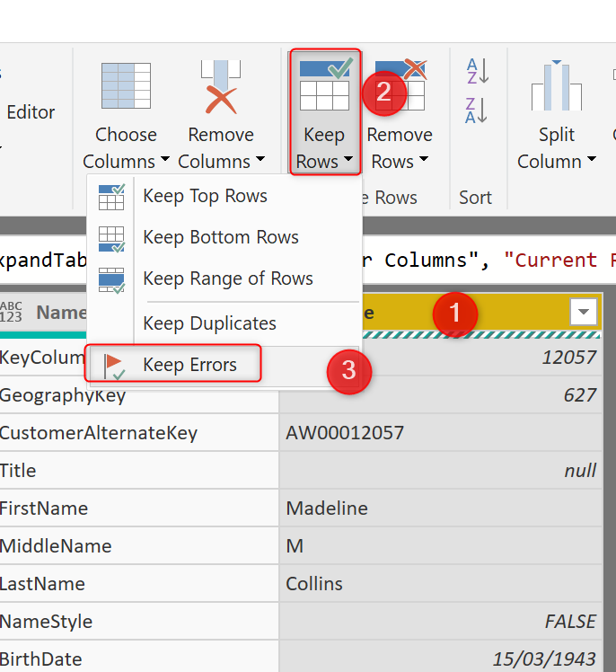
Task: Click the Choose Columns table icon
Action: pyautogui.click(x=126, y=87)
